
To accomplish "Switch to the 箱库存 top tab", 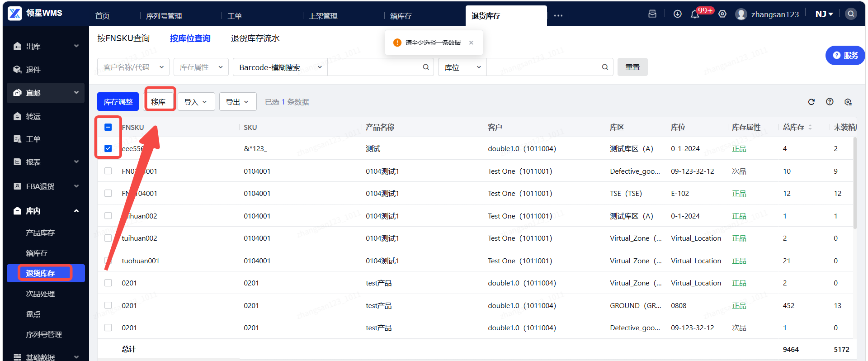I will coord(401,16).
